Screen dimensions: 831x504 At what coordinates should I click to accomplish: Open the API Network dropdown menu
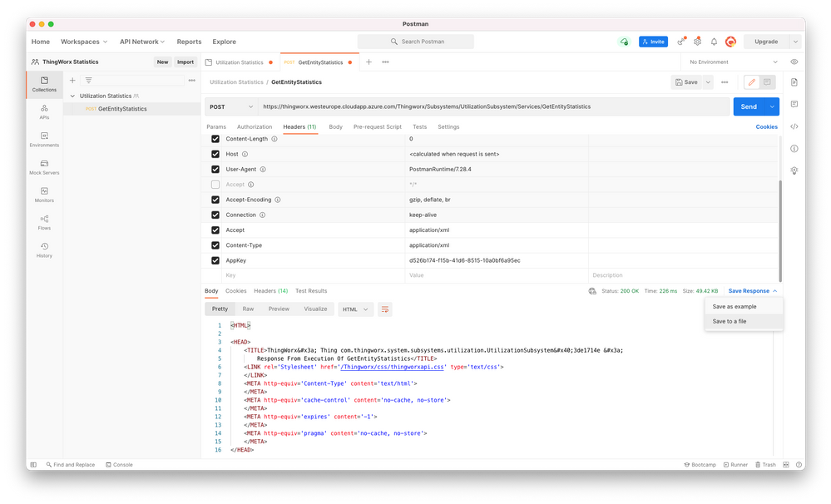142,42
